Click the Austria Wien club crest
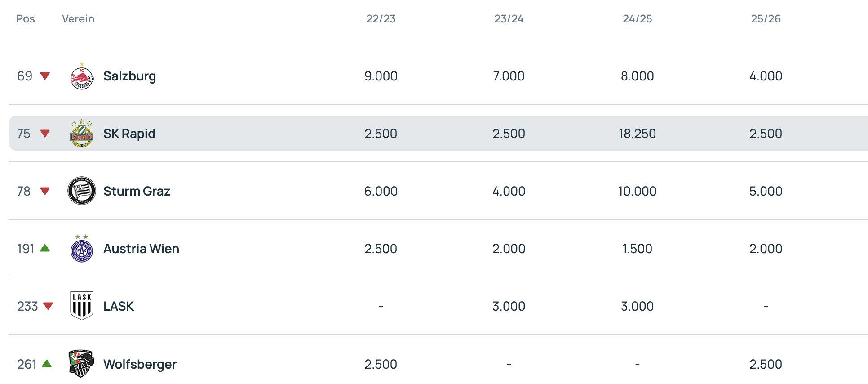 (82, 249)
